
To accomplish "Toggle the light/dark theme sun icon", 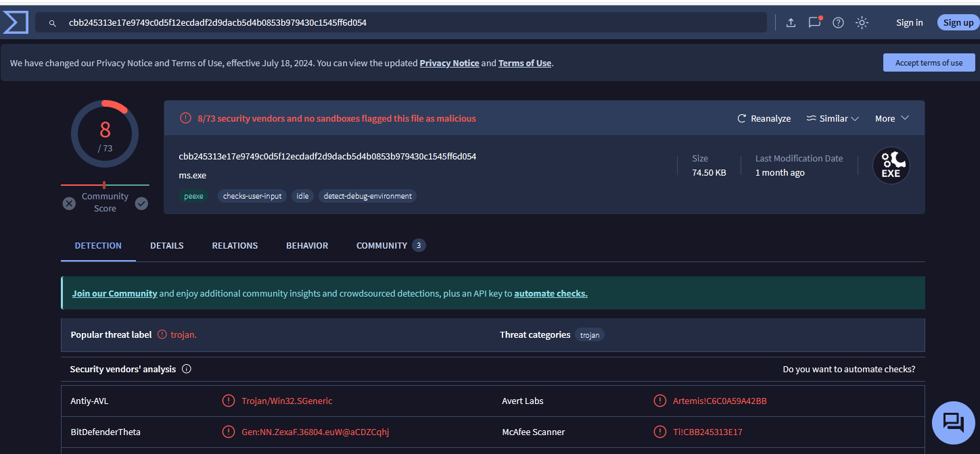I will [862, 22].
